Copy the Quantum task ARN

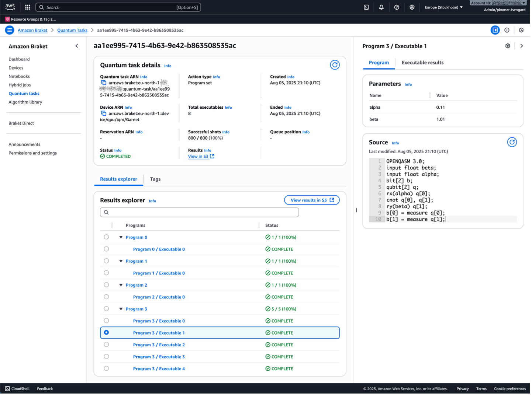tap(104, 83)
